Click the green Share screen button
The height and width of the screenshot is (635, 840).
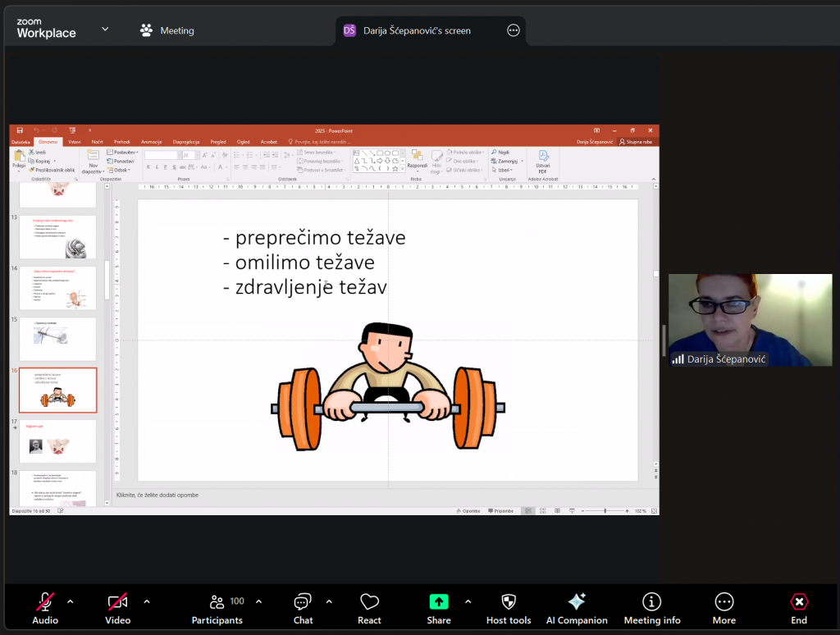[x=439, y=607]
